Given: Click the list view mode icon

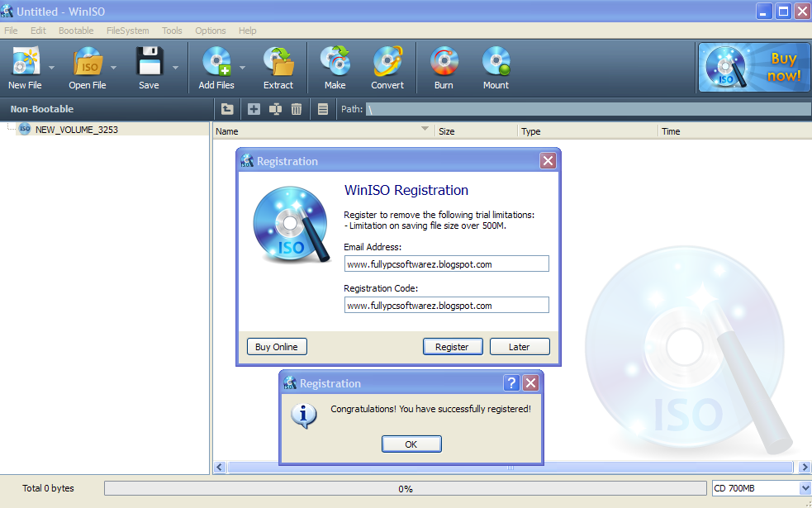Looking at the screenshot, I should (x=323, y=109).
